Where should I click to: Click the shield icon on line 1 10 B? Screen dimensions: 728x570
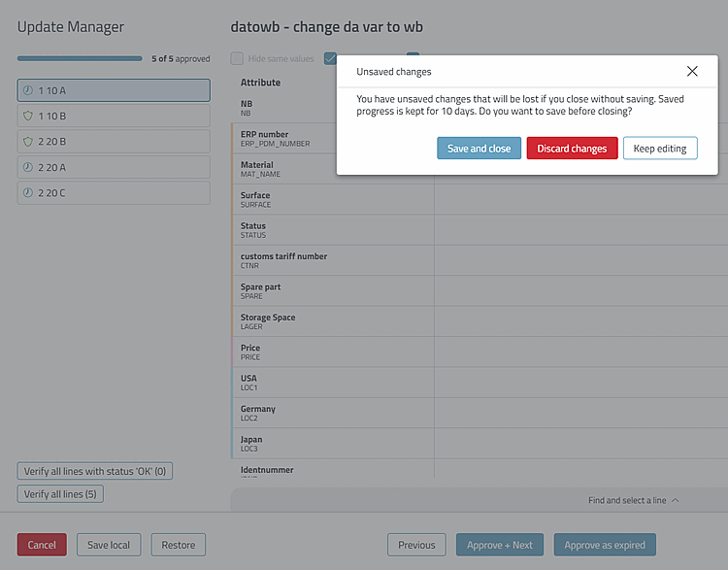[x=28, y=116]
